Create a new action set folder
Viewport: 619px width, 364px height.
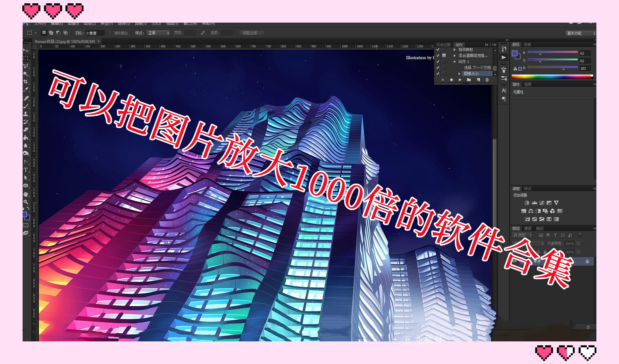tap(469, 80)
